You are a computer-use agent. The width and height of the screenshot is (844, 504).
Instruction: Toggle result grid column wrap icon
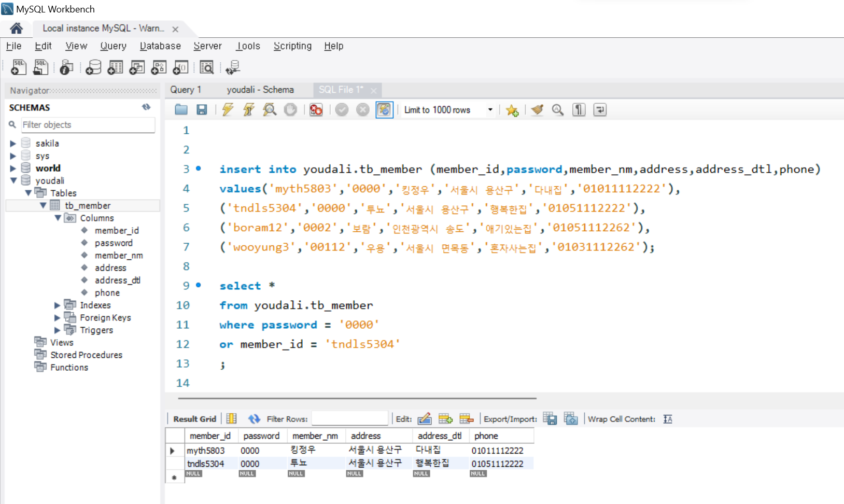[232, 418]
